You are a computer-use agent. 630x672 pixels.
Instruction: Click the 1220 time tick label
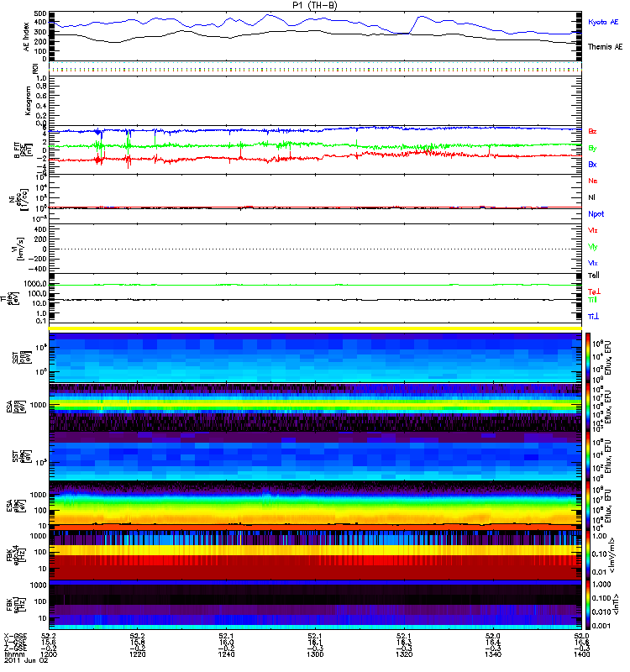137,654
